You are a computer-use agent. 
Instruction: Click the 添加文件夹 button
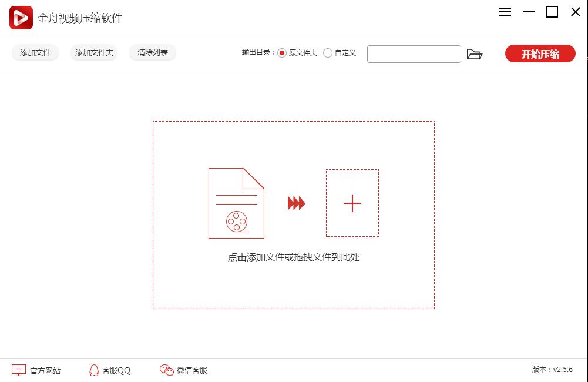coord(93,52)
